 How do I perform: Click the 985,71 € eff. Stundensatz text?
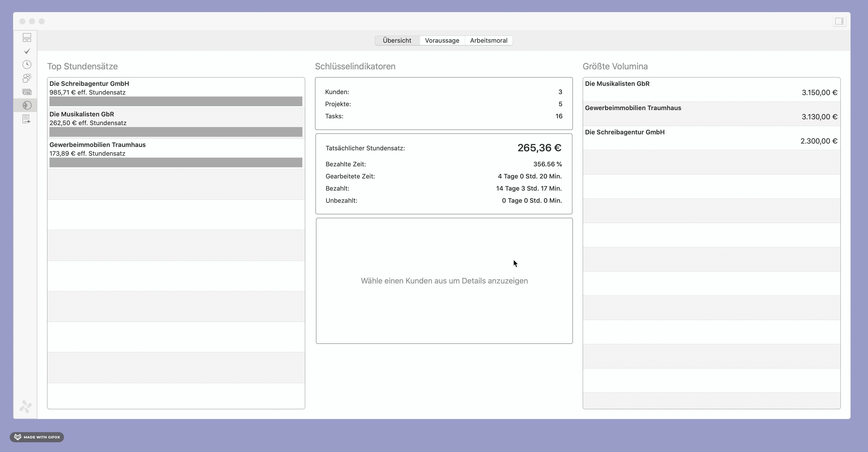click(x=87, y=92)
